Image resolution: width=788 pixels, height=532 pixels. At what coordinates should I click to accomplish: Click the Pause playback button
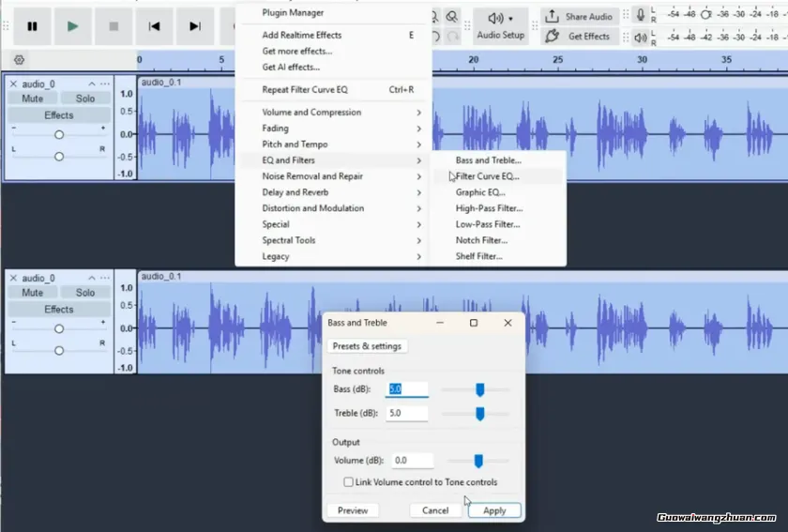point(33,26)
